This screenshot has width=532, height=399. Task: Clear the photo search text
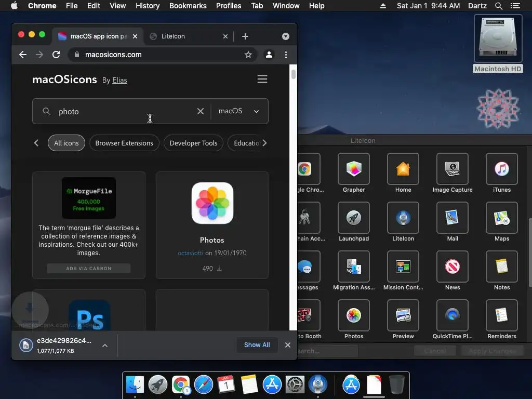pos(201,111)
